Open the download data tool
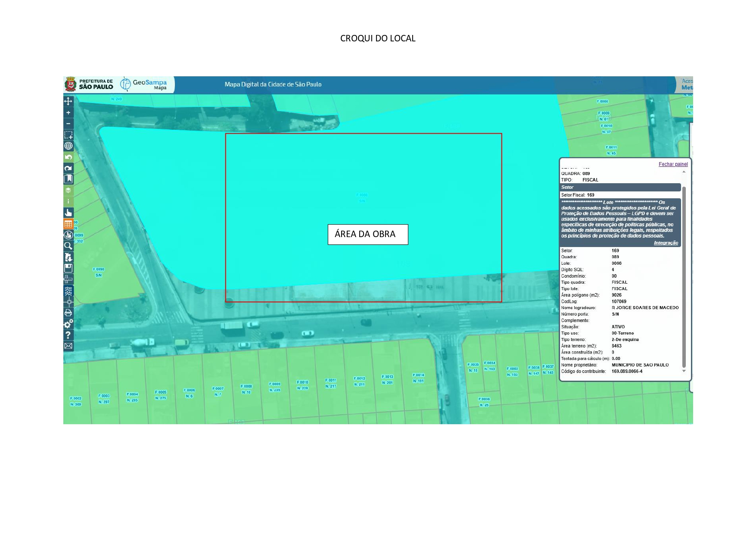Screen dimensions: 756x535 click(x=68, y=257)
